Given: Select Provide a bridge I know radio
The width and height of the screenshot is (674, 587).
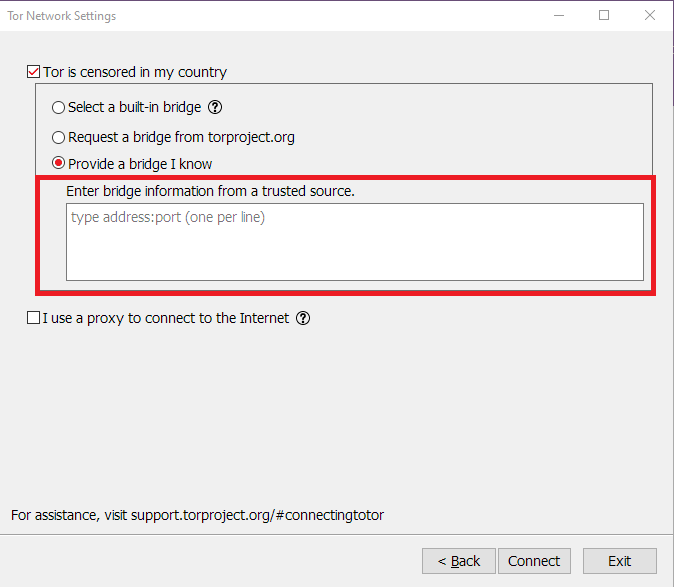Looking at the screenshot, I should point(58,163).
